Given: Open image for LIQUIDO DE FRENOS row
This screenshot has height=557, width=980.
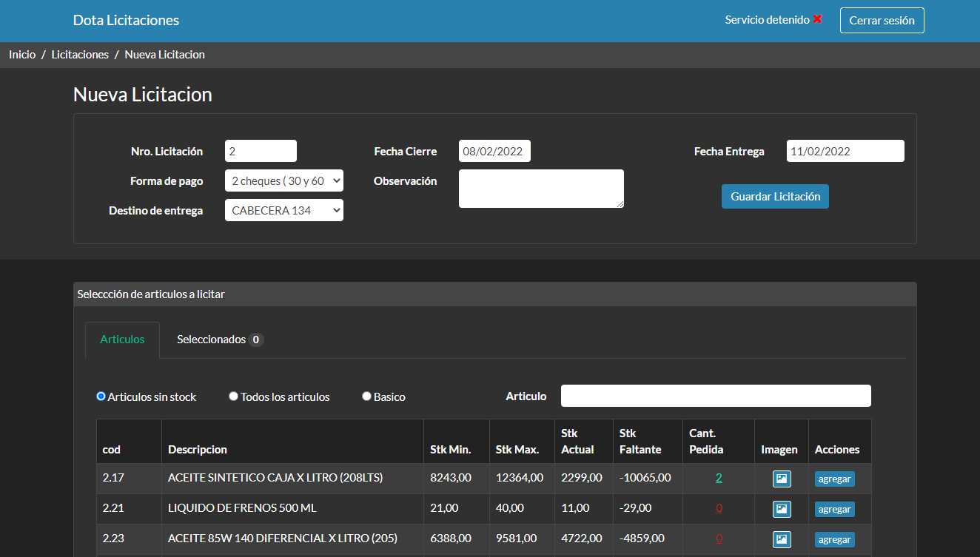Looking at the screenshot, I should pos(782,509).
